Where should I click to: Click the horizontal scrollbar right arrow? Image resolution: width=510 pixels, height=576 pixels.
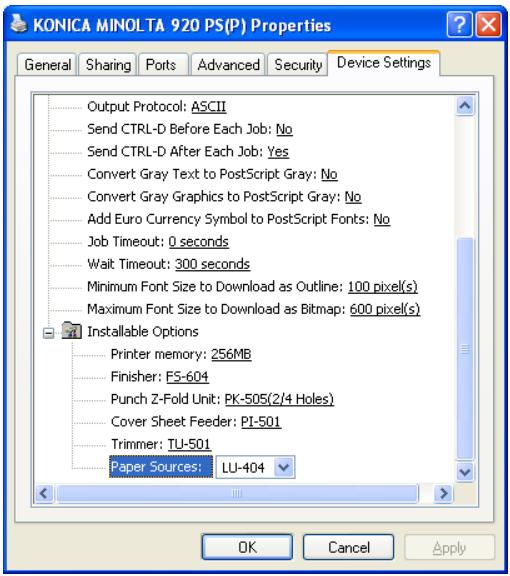(x=443, y=493)
